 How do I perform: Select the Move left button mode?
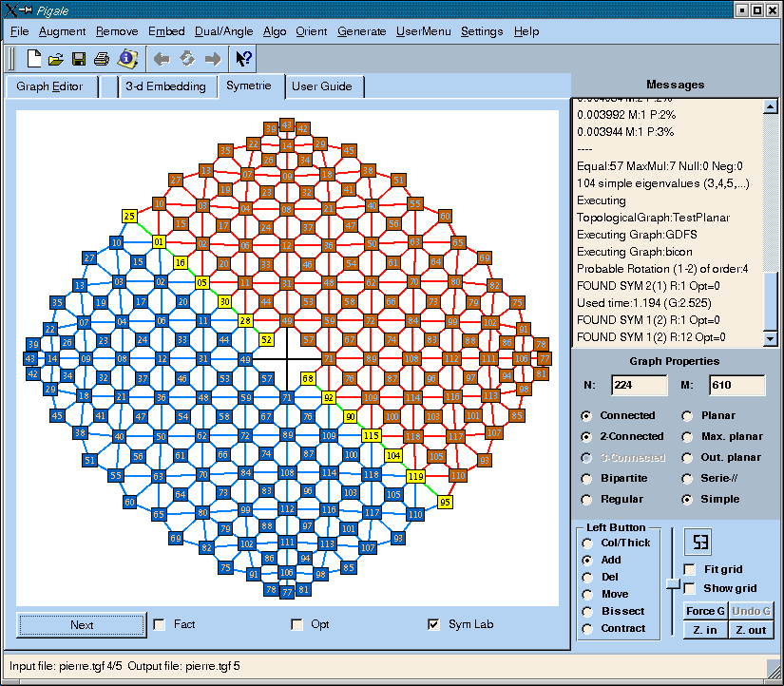588,594
